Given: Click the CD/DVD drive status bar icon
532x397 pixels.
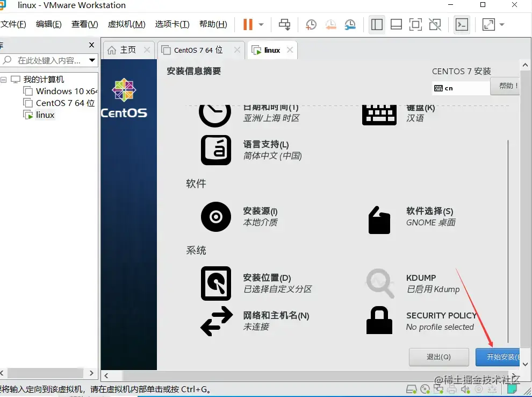Looking at the screenshot, I should [x=425, y=389].
